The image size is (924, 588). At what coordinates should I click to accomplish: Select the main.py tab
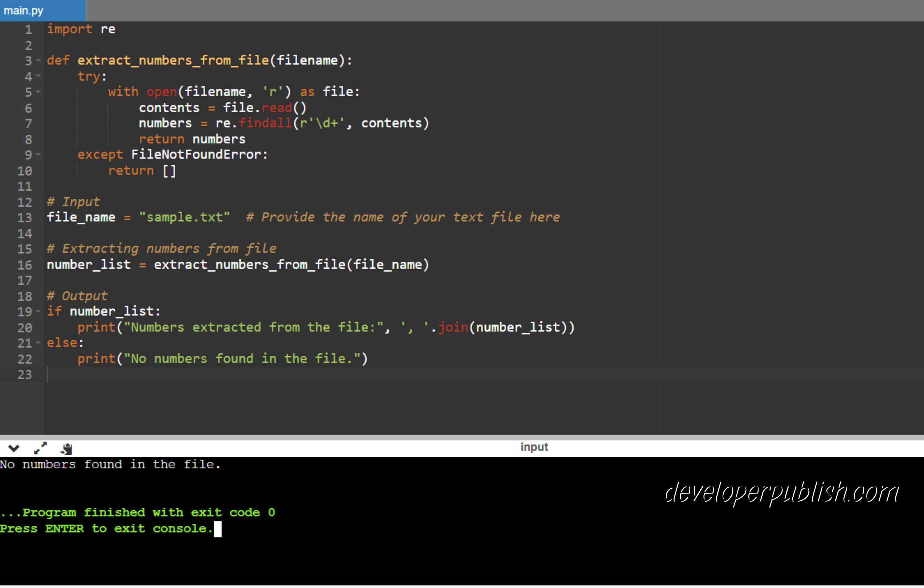(x=24, y=10)
